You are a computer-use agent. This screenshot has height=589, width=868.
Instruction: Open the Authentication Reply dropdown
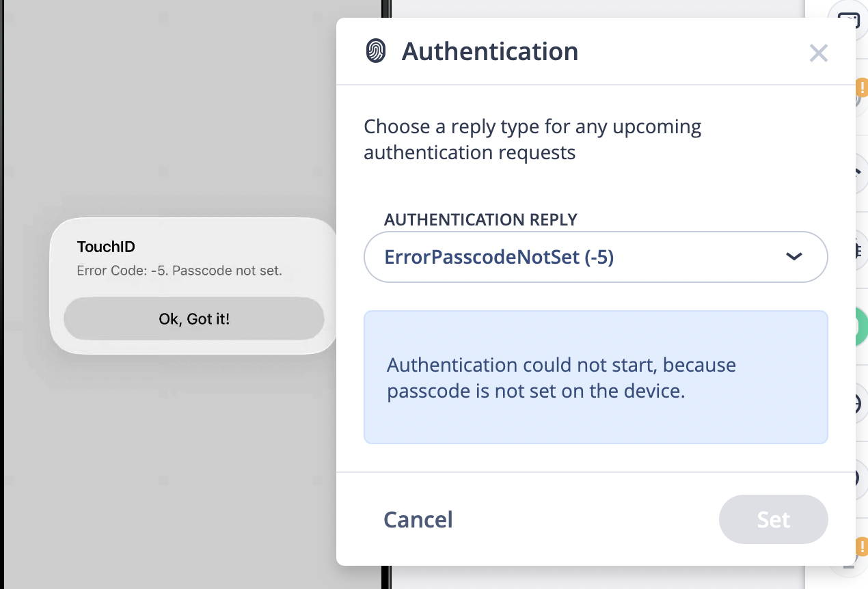click(x=595, y=257)
